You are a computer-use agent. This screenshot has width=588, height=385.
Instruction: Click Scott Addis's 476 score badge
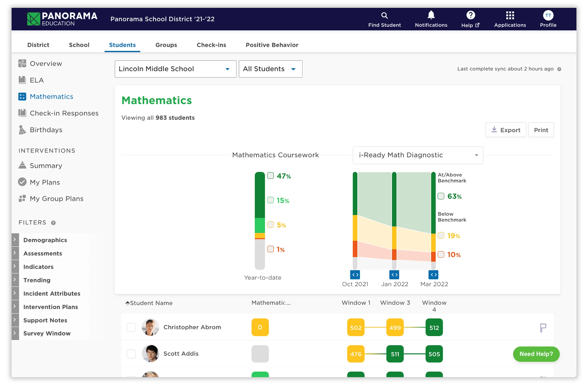pyautogui.click(x=356, y=354)
